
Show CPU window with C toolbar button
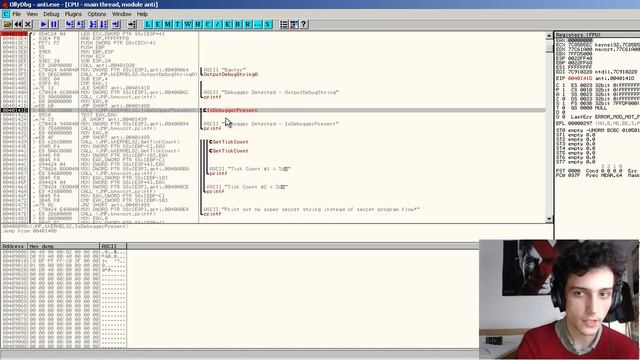[208, 24]
